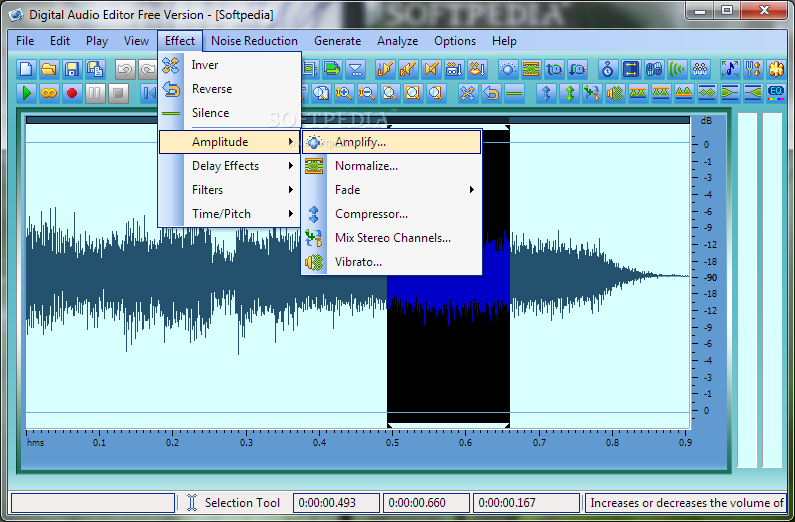This screenshot has height=522, width=795.
Task: Expand the Time/Pitch submenu
Action: 230,213
